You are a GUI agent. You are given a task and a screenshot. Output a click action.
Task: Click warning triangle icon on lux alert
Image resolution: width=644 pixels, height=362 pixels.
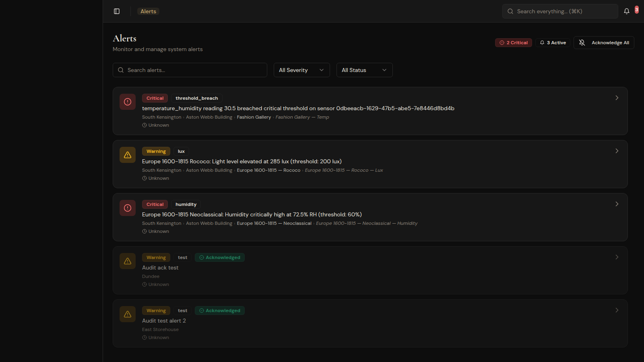tap(128, 155)
